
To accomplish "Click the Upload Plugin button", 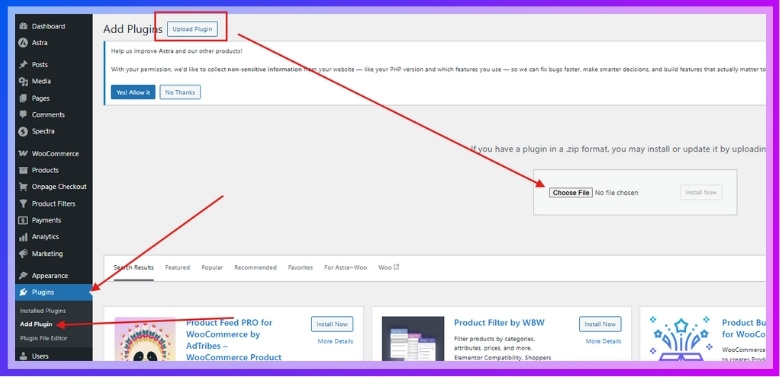I will click(x=192, y=29).
